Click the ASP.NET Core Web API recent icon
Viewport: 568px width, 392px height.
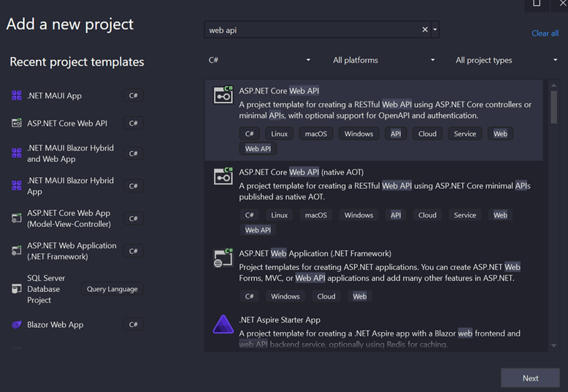(x=17, y=123)
